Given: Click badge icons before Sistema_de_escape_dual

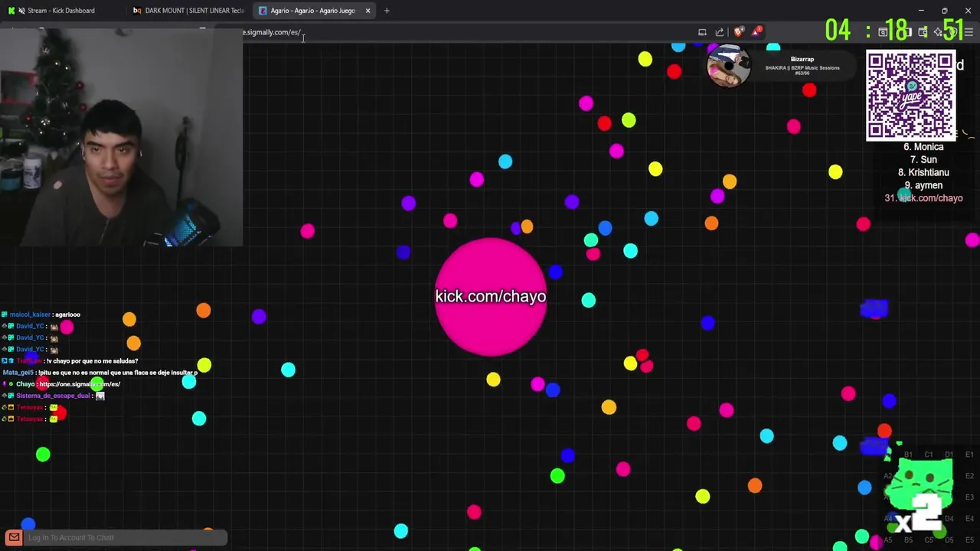Looking at the screenshot, I should tap(8, 396).
